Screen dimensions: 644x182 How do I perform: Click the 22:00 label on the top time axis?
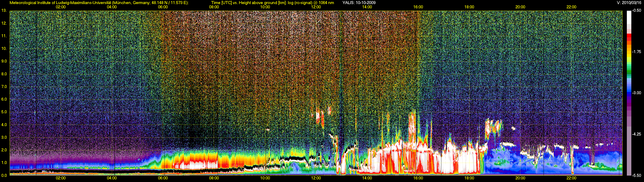coord(571,7)
